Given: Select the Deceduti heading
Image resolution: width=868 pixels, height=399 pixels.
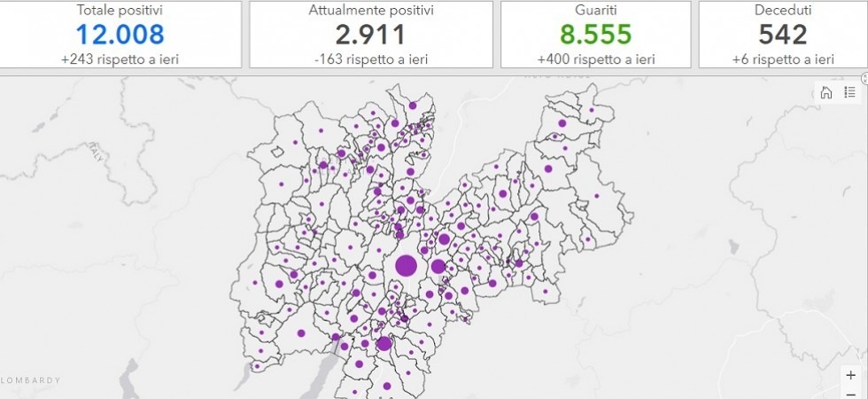Looking at the screenshot, I should (783, 11).
